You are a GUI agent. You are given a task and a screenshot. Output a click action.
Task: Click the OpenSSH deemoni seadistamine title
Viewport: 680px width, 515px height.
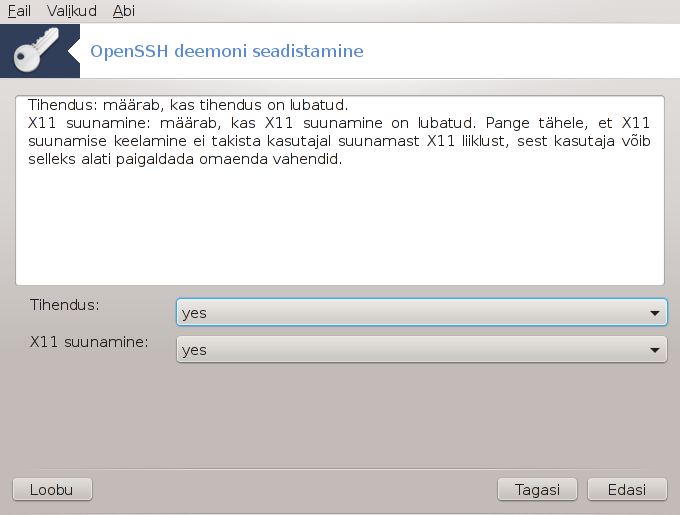coord(227,51)
